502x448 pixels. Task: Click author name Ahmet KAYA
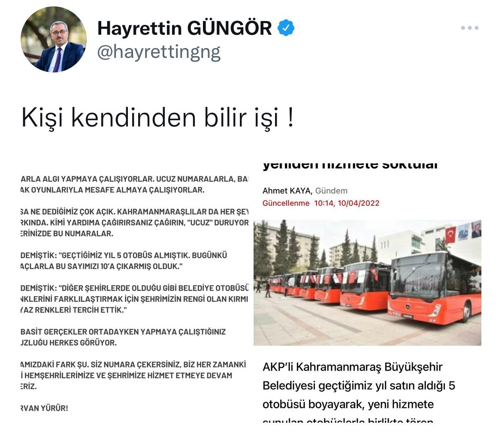(x=287, y=191)
